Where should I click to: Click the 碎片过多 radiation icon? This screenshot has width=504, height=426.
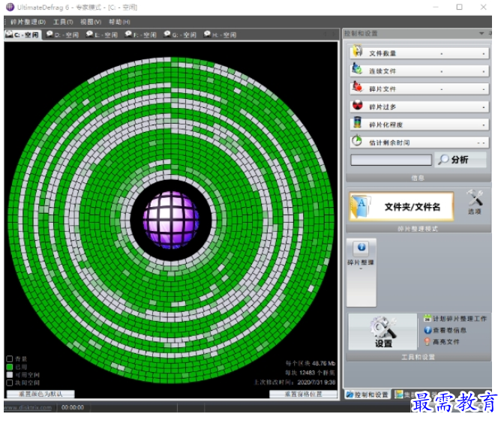[358, 105]
